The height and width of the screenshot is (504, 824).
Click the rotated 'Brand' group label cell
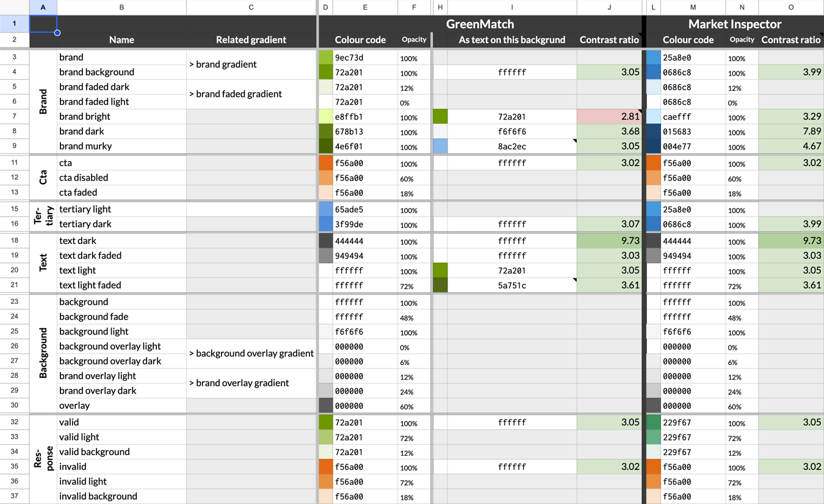tap(43, 101)
